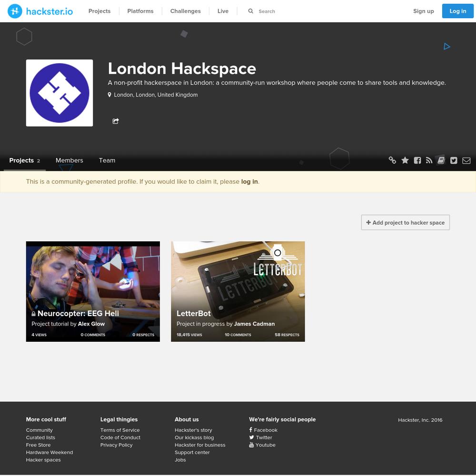This screenshot has width=476, height=476.
Task: Open Hackster for business link
Action: point(200,445)
